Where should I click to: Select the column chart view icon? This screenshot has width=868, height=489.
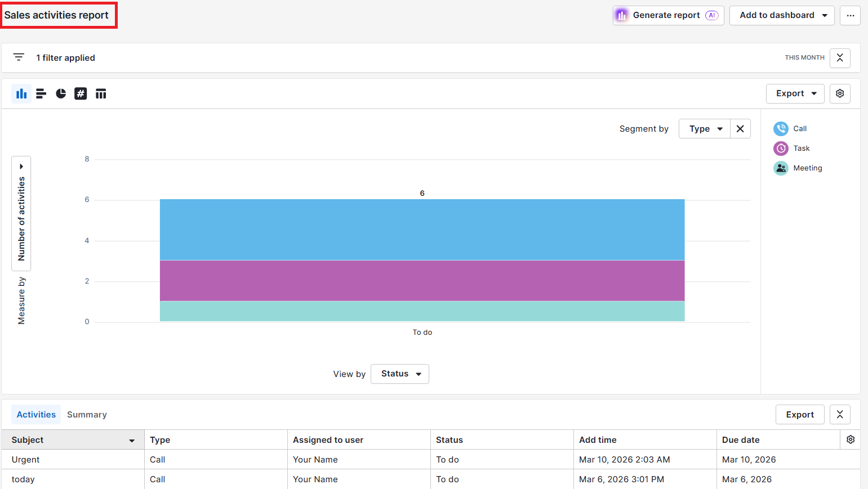click(x=21, y=93)
